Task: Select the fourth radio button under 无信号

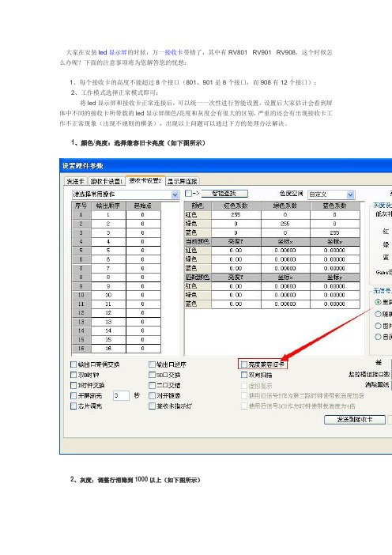Action: pos(378,337)
